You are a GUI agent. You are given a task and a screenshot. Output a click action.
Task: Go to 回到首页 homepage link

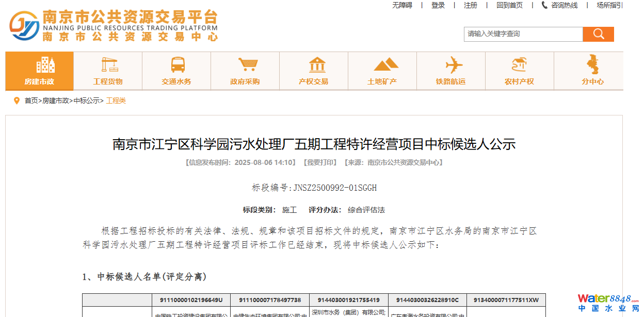509,5
